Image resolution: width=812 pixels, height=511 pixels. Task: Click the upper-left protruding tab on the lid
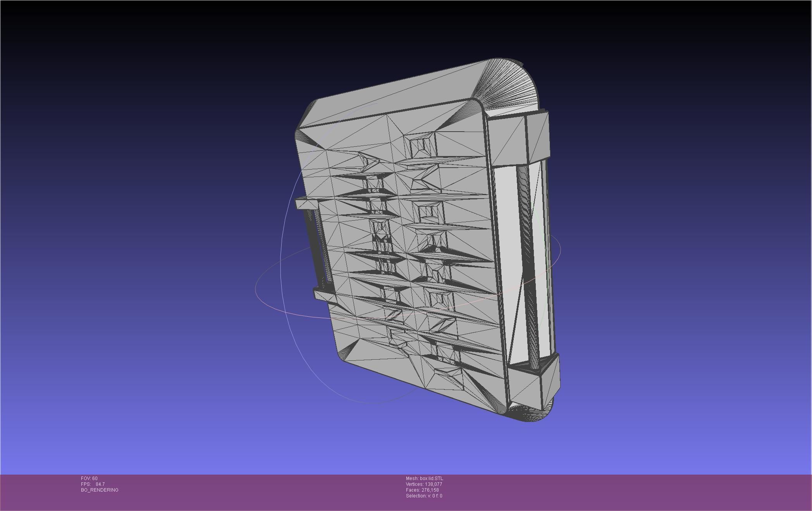pyautogui.click(x=306, y=204)
